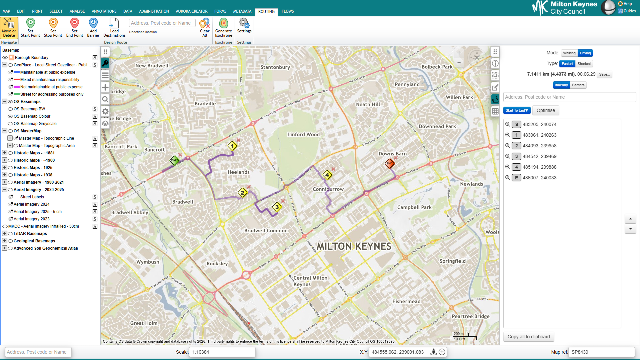Screen dimensions: 640x360
Task: Click the bottom-left address search box
Action: coord(38,352)
